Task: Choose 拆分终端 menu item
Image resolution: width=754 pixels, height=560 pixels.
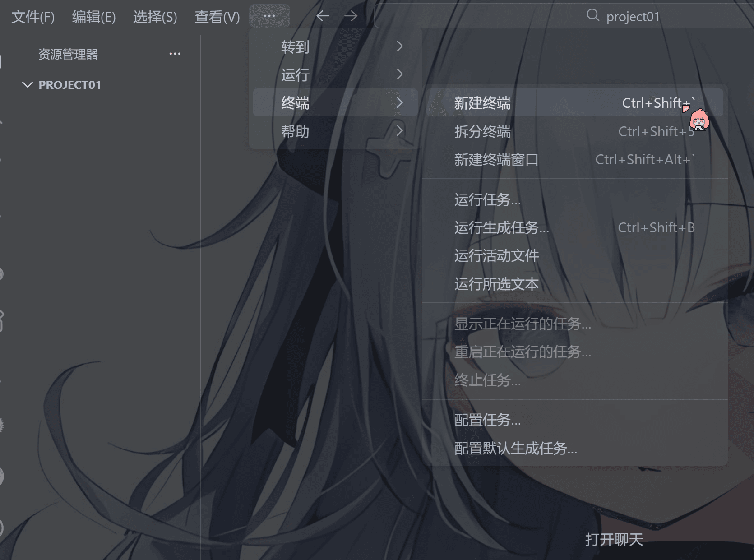Action: pyautogui.click(x=575, y=131)
